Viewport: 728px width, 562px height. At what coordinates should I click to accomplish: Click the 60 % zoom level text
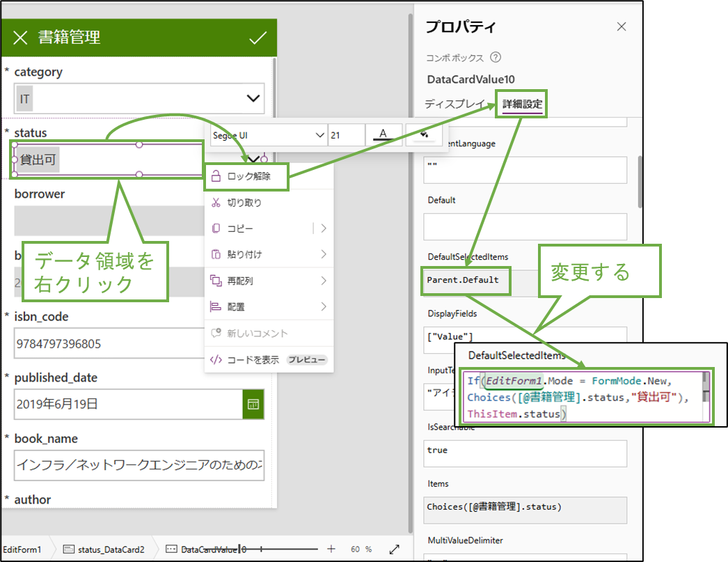(361, 549)
